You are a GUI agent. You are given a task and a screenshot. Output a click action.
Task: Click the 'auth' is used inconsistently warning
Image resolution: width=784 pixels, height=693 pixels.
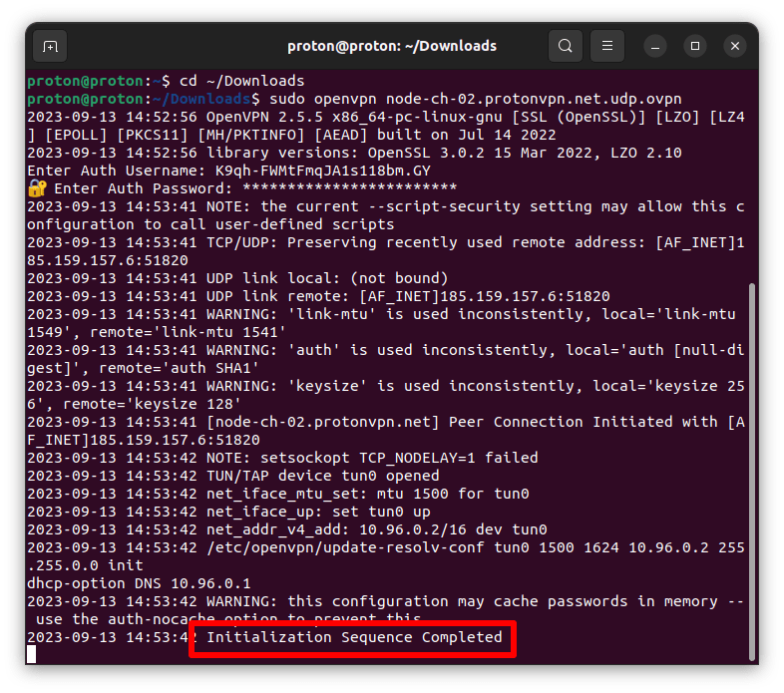(385, 359)
